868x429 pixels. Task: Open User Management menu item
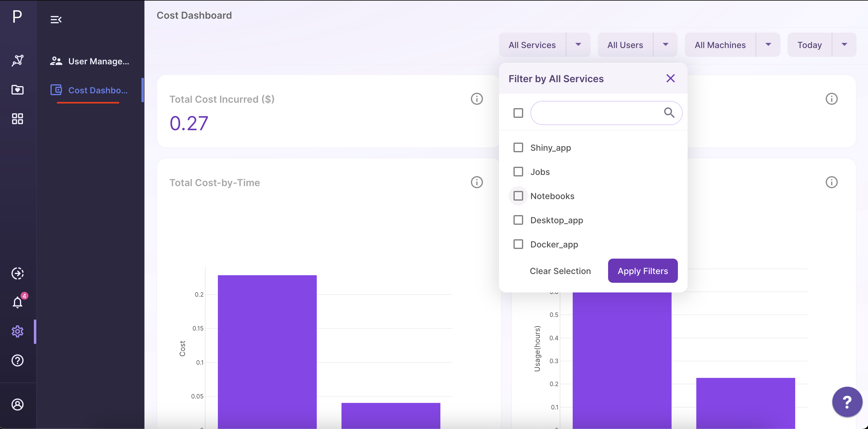[x=90, y=61]
